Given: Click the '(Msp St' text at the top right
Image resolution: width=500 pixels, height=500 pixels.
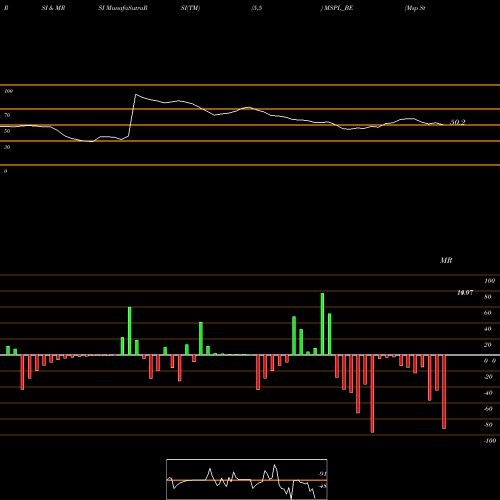Looking at the screenshot, I should point(415,8).
